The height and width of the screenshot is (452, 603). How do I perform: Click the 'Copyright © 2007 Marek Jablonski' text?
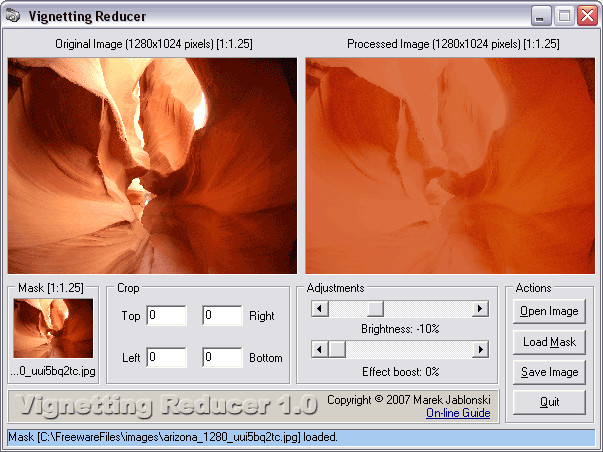(x=408, y=400)
